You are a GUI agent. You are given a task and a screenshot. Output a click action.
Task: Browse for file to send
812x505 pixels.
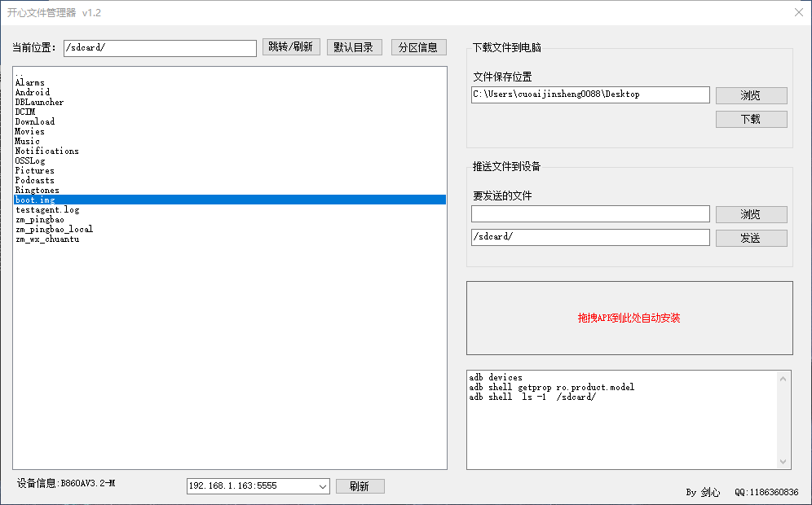pos(751,214)
